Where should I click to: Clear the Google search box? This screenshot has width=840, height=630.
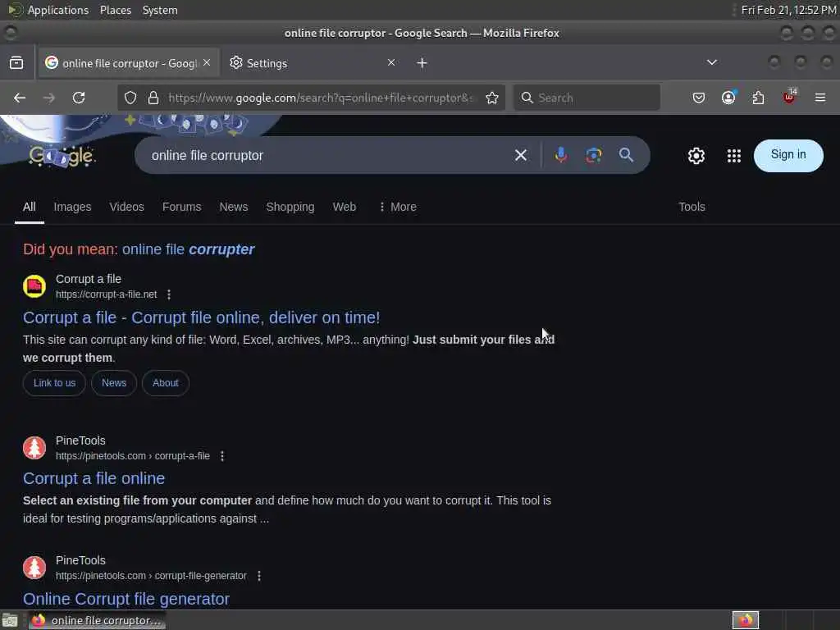[520, 155]
